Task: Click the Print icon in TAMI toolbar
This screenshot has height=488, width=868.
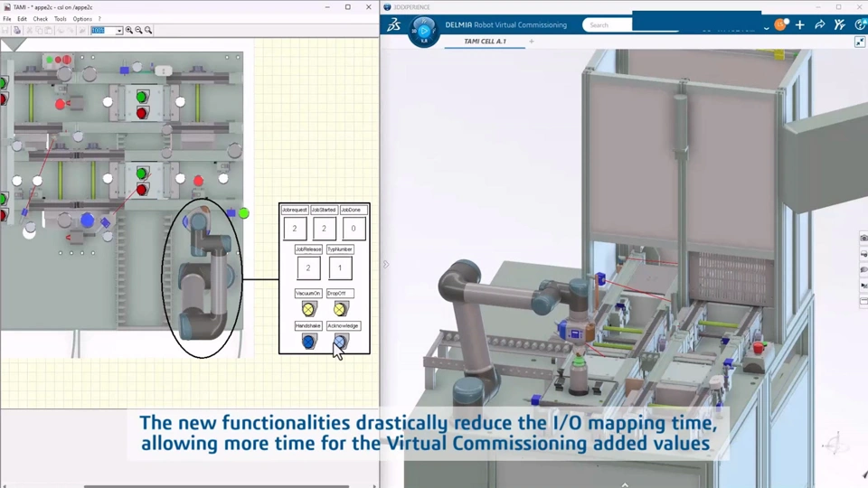Action: [17, 31]
